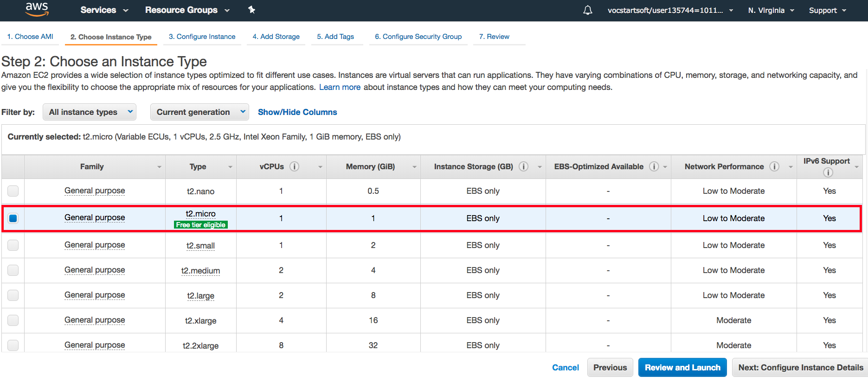Screen dimensions: 868x382
Task: Open the Support dropdown menu
Action: [x=828, y=10]
